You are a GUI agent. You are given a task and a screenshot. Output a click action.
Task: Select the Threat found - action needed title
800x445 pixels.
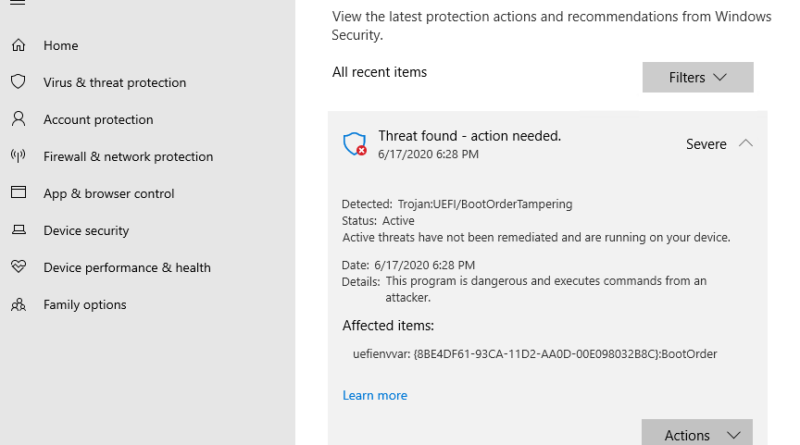pyautogui.click(x=469, y=136)
